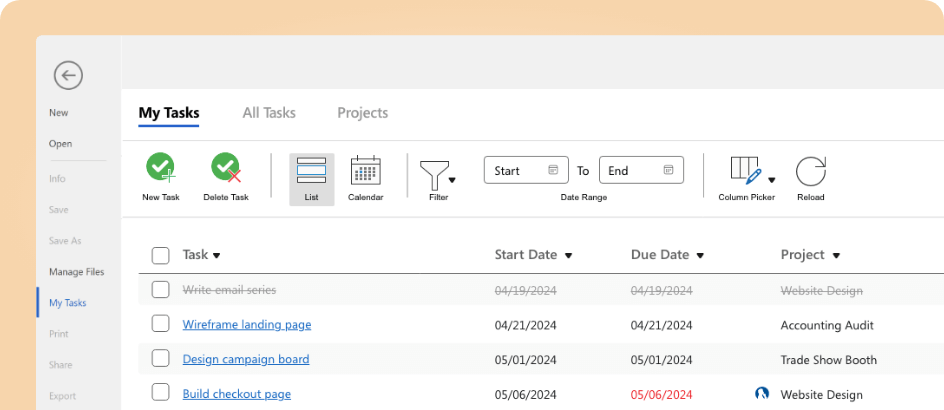Click the Website Design cell in Build checkout row
Screen dimensions: 944x410
click(822, 395)
